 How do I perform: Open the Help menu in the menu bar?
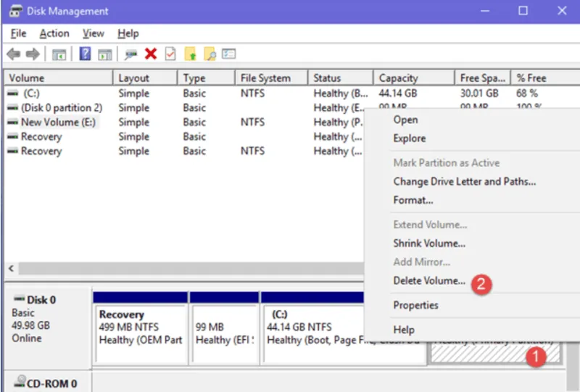[128, 33]
